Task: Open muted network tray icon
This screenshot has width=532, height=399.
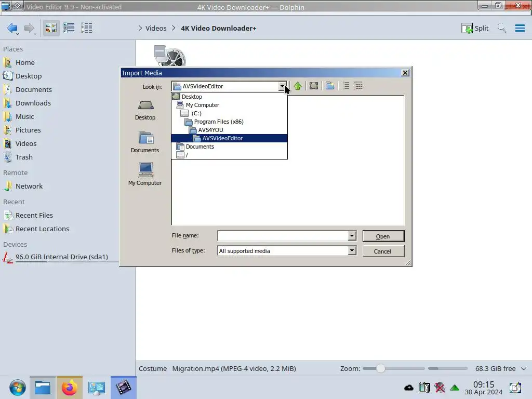Action: (x=440, y=388)
